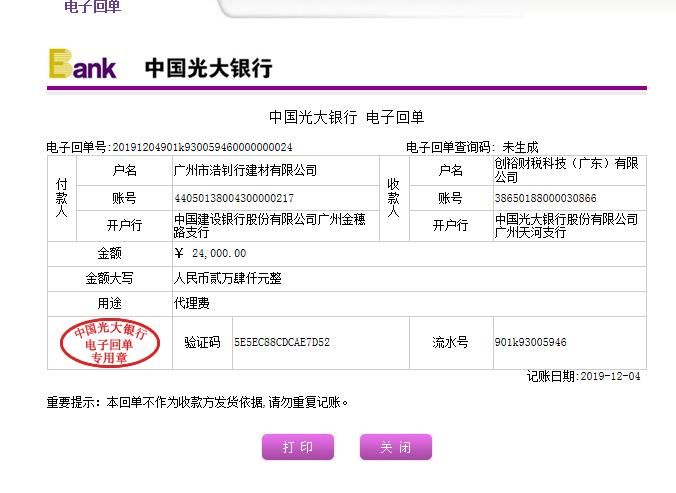Click the 用途 label cell
676x493 pixels.
pos(110,303)
